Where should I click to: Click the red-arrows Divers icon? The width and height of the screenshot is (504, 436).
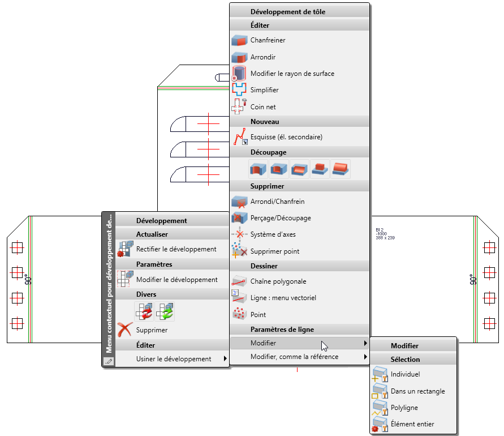point(144,311)
